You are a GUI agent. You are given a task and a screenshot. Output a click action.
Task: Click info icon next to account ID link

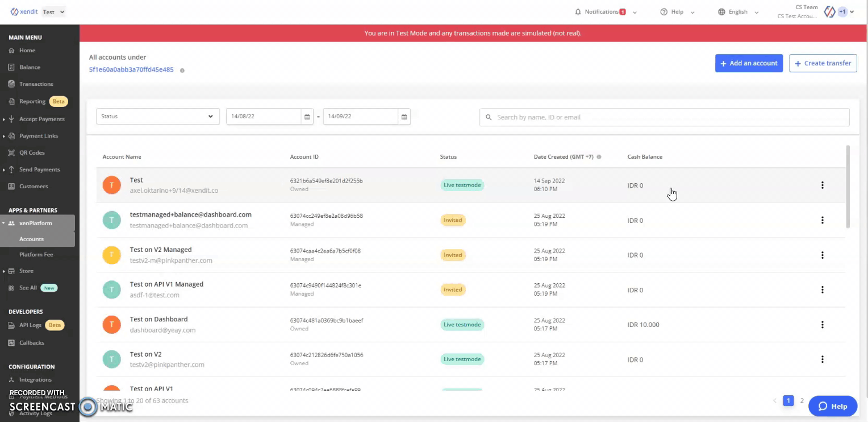pos(182,71)
